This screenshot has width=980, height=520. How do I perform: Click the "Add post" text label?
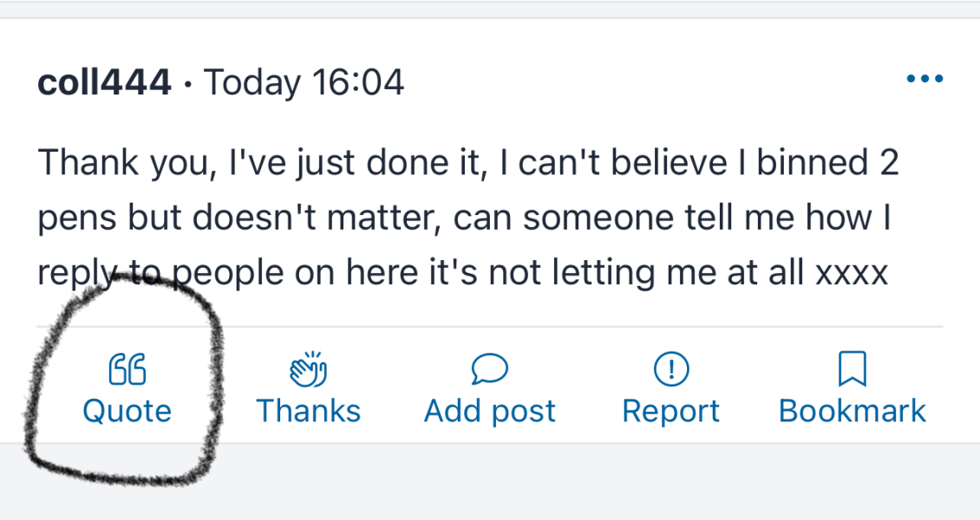(489, 411)
